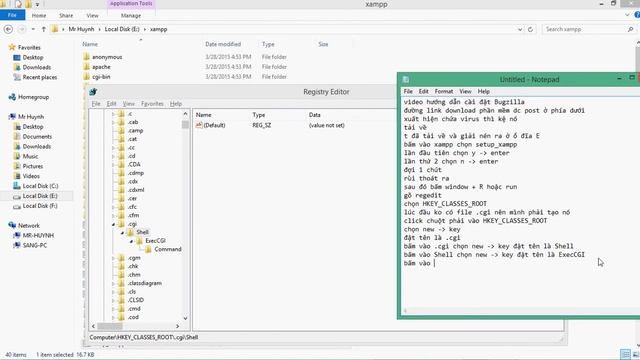
Task: Click search magnifier icon in Explorer
Action: [x=631, y=29]
